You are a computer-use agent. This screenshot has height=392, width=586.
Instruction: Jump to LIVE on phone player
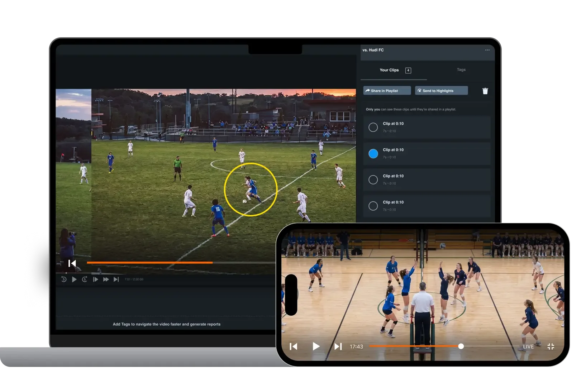click(x=528, y=346)
